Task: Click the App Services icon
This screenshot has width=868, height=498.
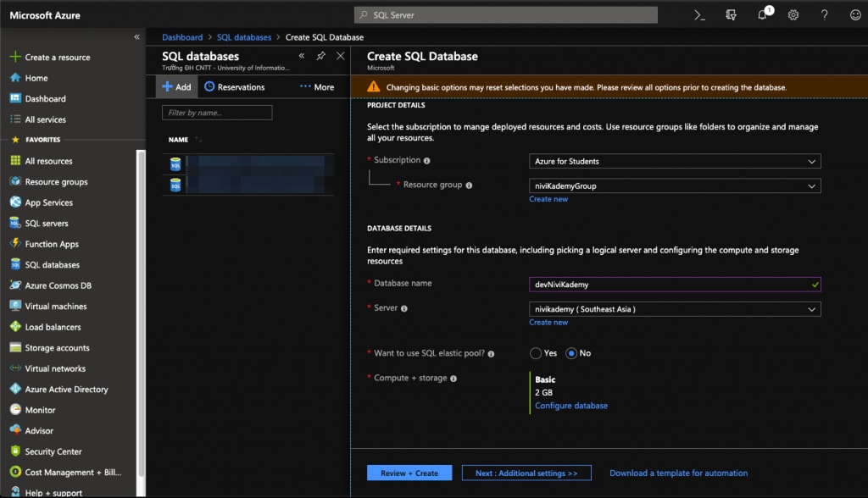Action: tap(15, 202)
